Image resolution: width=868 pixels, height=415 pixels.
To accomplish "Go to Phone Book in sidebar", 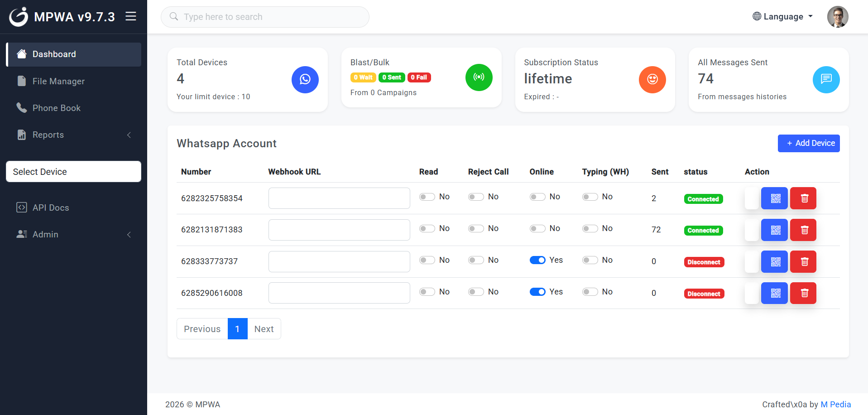I will click(57, 108).
